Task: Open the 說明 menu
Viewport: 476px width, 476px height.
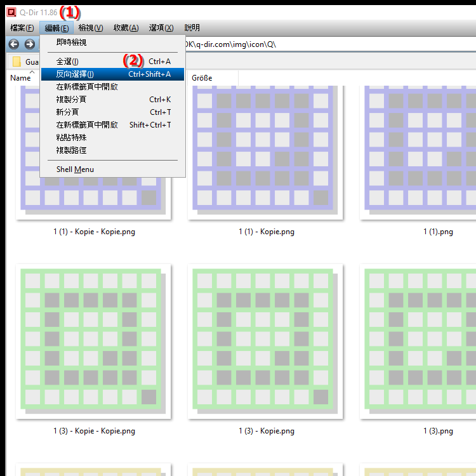Action: [192, 28]
